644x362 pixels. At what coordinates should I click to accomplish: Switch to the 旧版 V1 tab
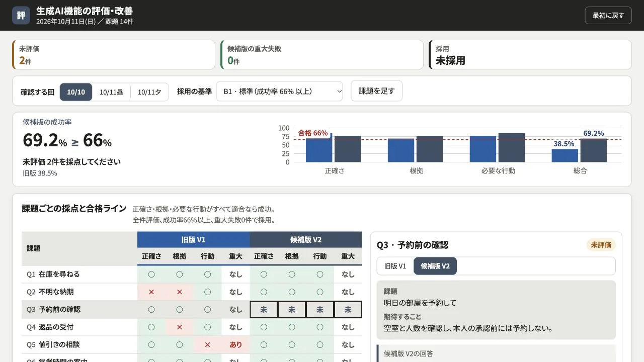tap(395, 266)
